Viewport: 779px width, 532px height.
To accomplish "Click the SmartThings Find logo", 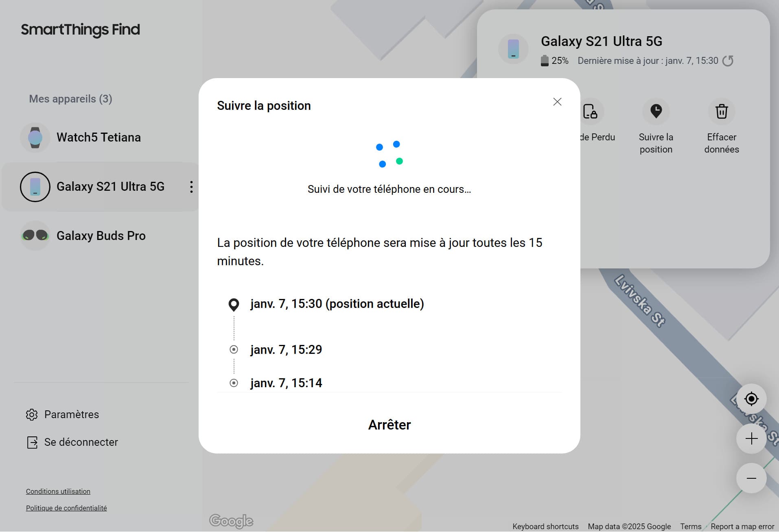I will [81, 30].
